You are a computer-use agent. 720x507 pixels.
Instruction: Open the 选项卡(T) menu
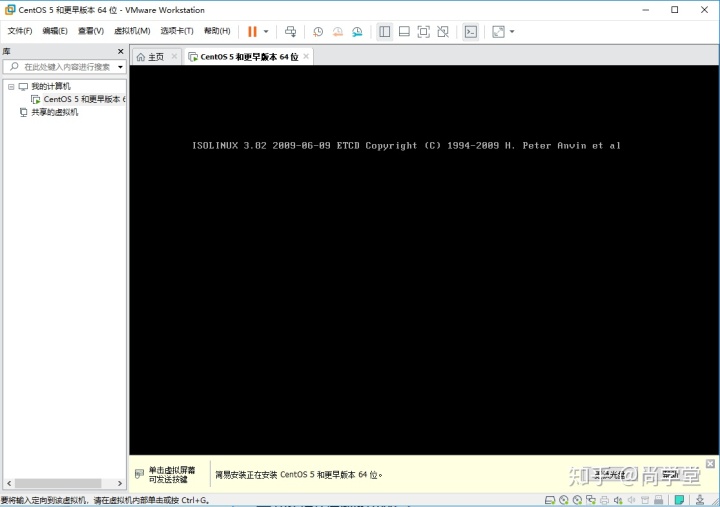click(x=177, y=31)
